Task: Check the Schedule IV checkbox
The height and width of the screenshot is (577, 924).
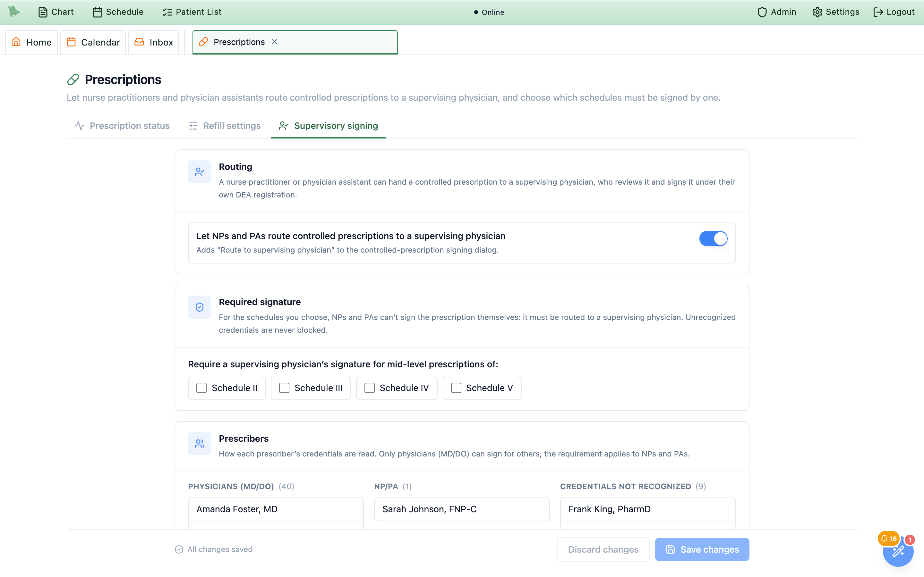Action: (x=369, y=388)
